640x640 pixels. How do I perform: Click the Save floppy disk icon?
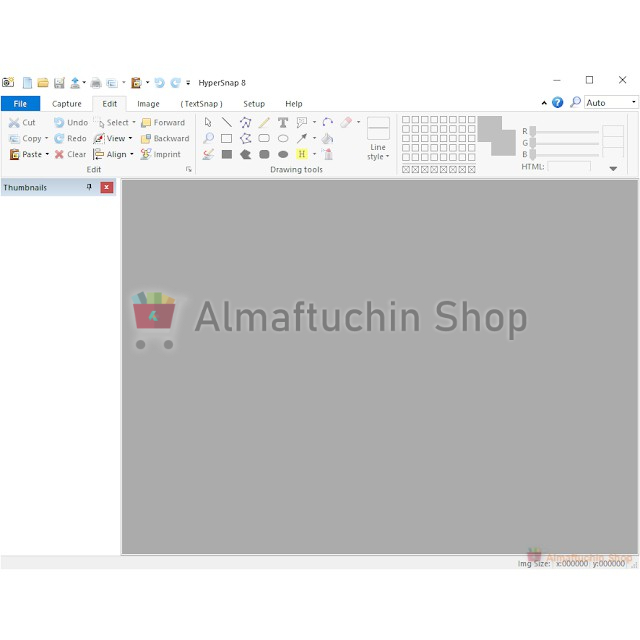point(59,83)
